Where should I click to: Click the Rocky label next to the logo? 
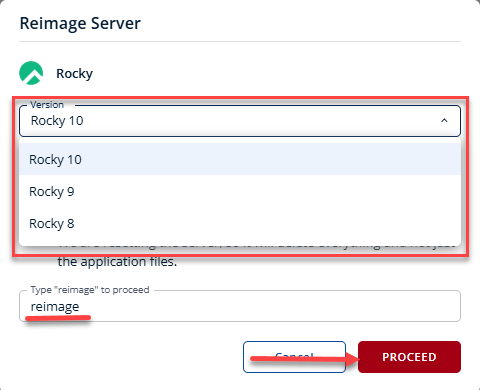74,74
